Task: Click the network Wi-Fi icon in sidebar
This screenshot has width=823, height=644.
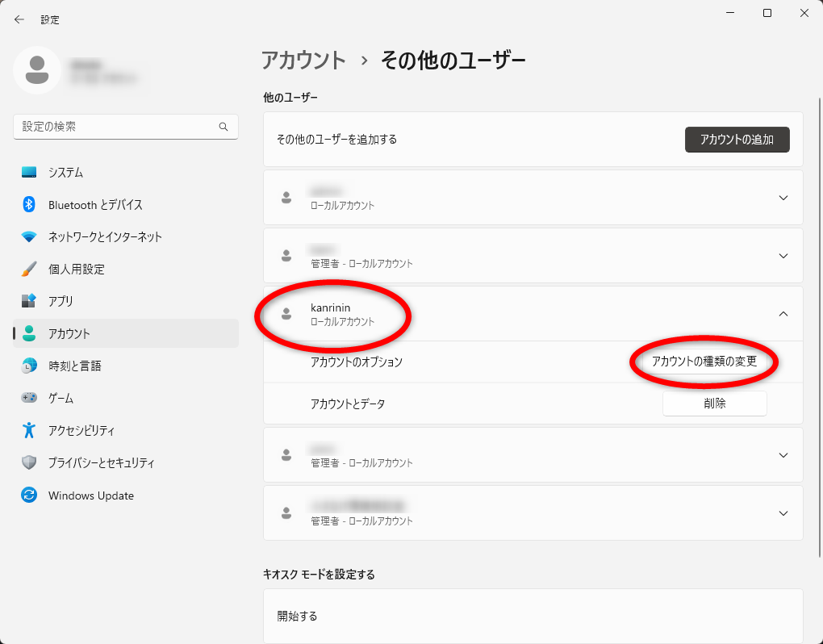Action: 29,236
